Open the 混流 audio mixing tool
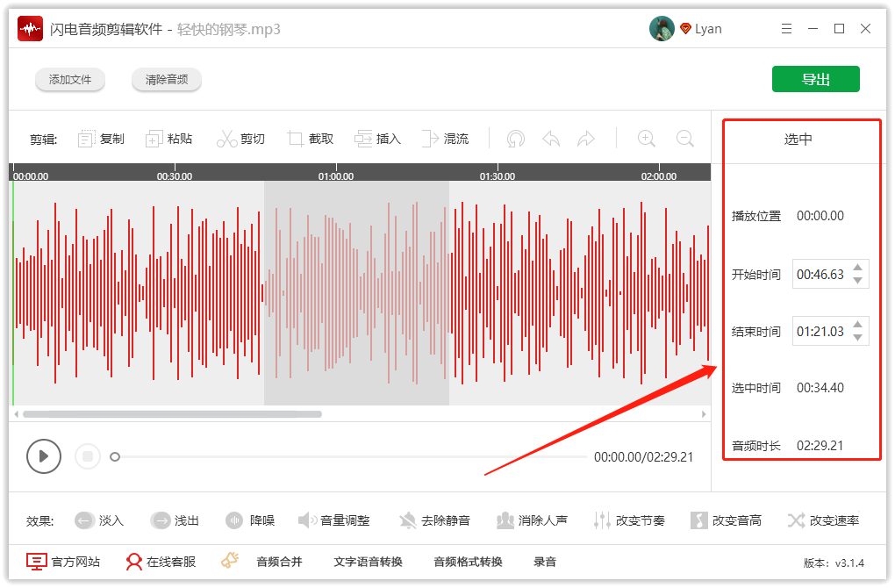The height and width of the screenshot is (588, 895). pyautogui.click(x=446, y=138)
